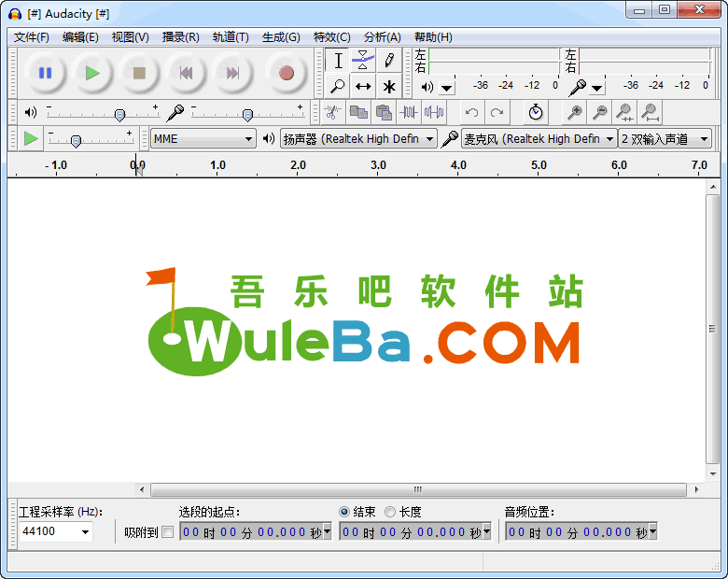Click the playback speed slider handle
This screenshot has height=579, width=728.
point(77,141)
